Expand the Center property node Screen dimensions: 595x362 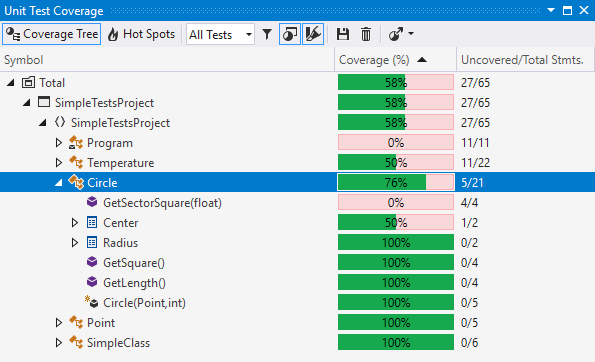coord(75,222)
